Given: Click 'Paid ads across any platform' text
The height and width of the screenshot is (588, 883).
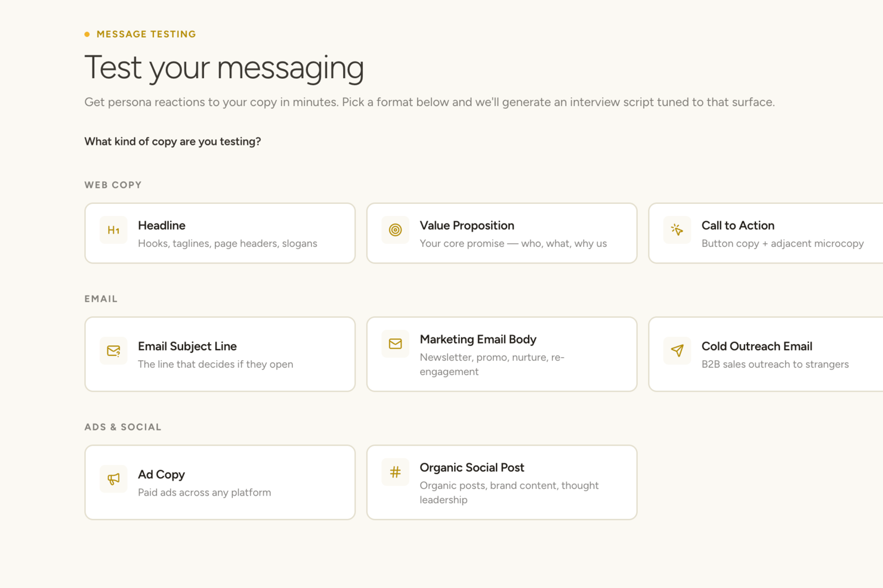Looking at the screenshot, I should point(204,493).
